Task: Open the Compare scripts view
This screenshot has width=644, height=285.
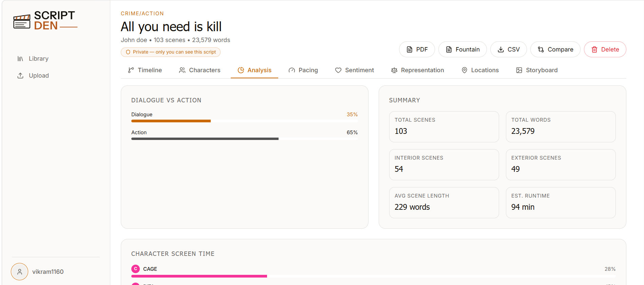Action: click(555, 49)
